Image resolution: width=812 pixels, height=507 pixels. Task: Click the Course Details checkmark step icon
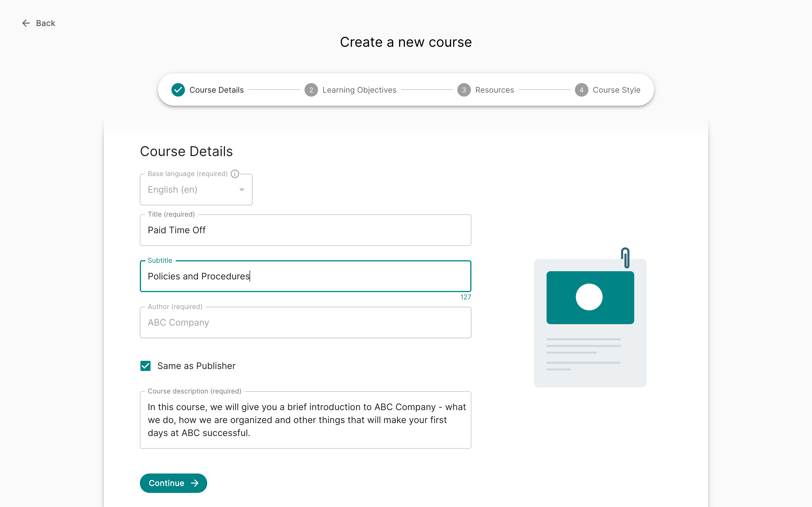178,90
